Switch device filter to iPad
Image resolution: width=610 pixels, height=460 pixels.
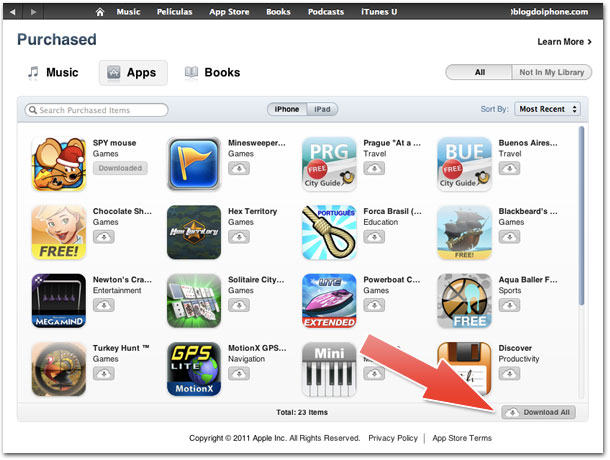pos(322,109)
